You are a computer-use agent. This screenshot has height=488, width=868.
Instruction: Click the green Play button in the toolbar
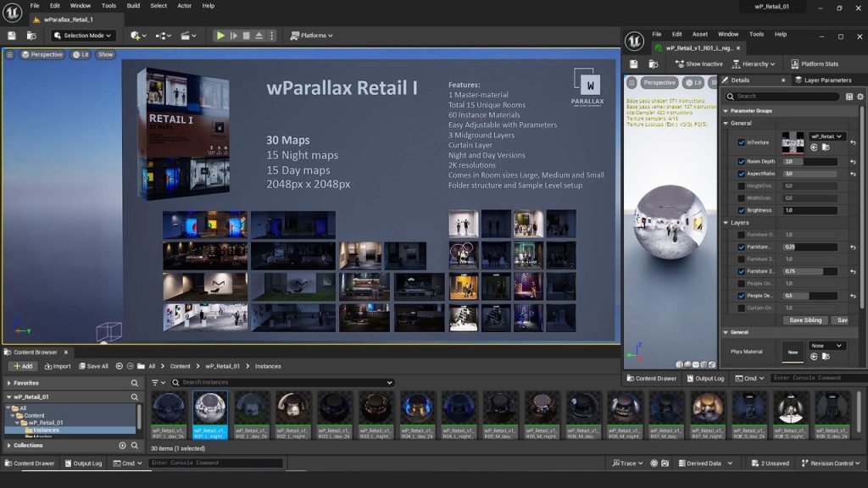[220, 36]
